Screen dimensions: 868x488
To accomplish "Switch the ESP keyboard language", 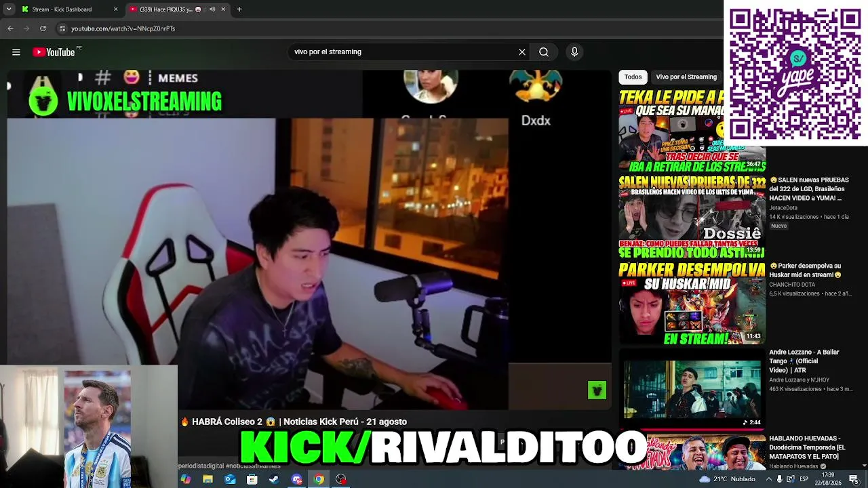I will 804,479.
